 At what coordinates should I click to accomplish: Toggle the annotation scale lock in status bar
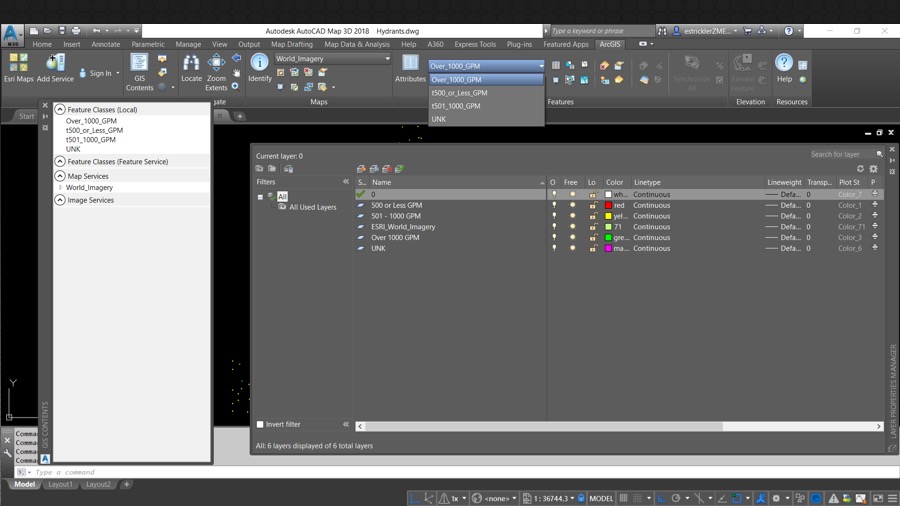tap(581, 498)
